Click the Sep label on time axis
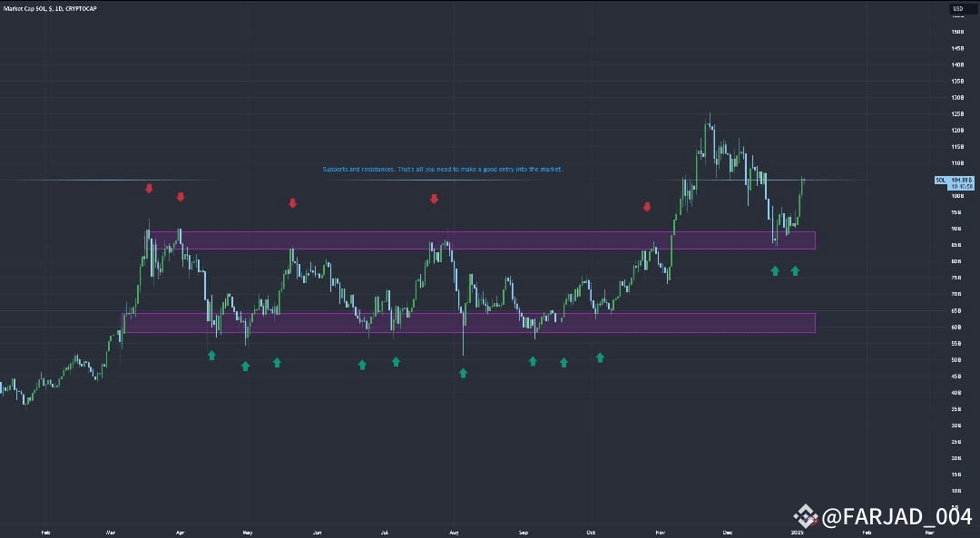Screen dimensions: 980x538 (524, 533)
